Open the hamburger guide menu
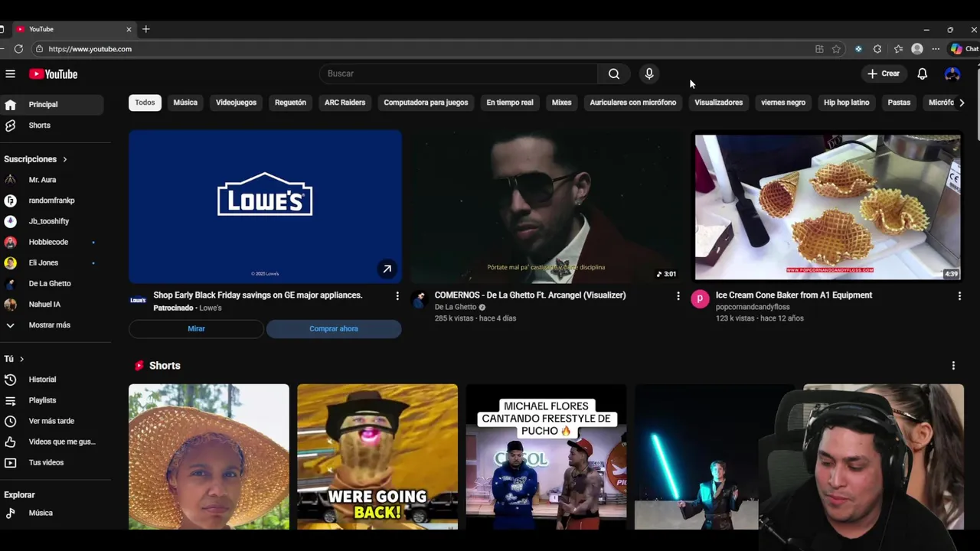This screenshot has width=980, height=551. (10, 73)
